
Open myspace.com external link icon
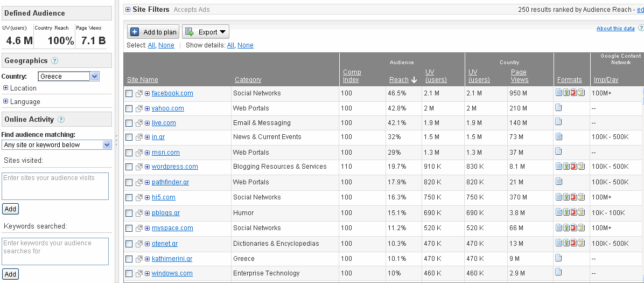pos(139,229)
